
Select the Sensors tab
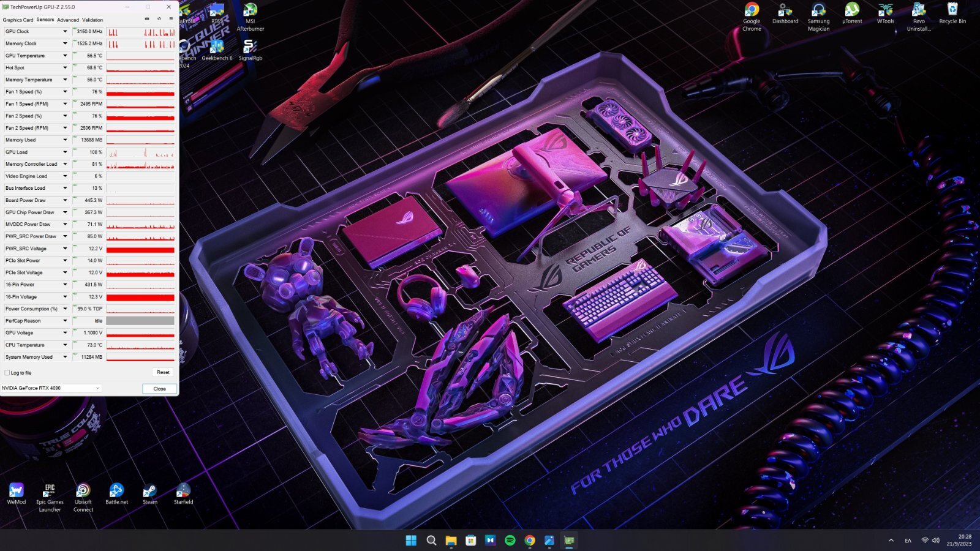click(45, 20)
